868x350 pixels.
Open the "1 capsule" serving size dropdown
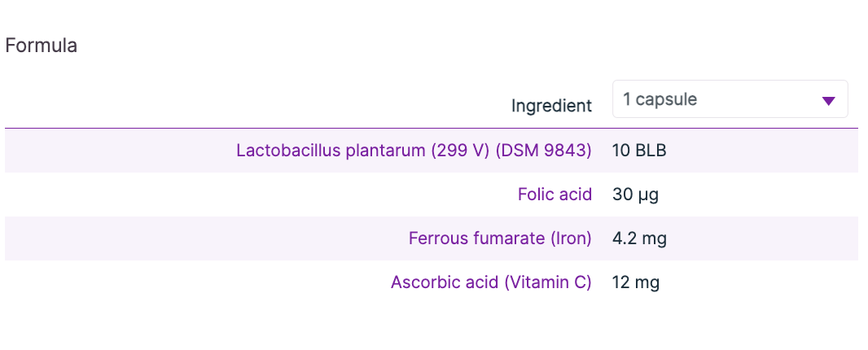point(730,99)
